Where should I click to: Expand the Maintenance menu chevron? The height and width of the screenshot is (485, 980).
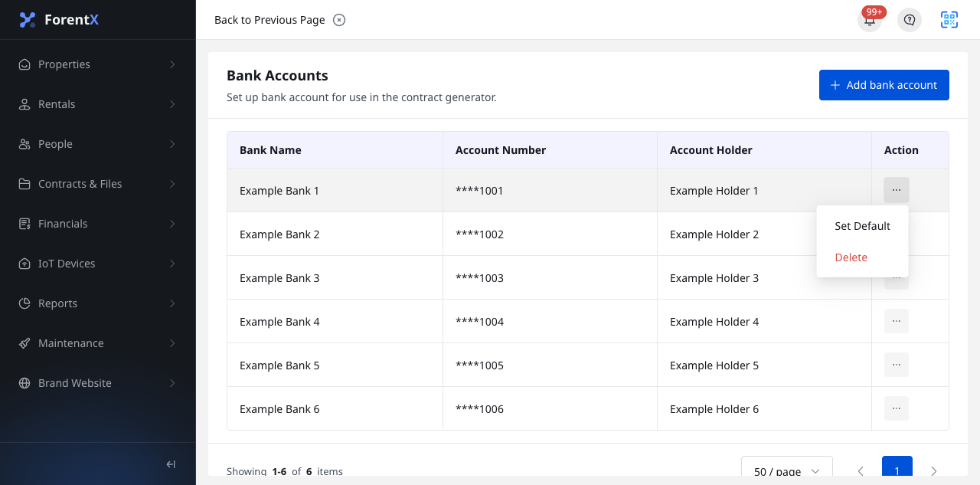point(172,343)
